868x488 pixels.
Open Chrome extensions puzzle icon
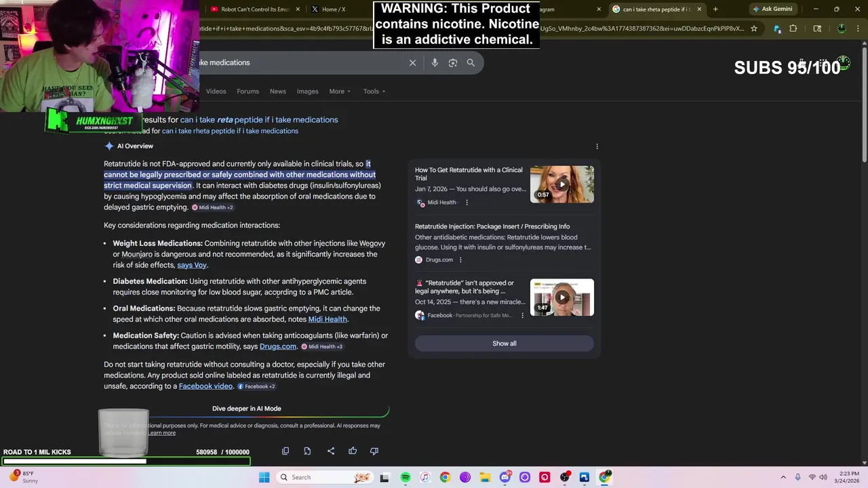793,28
